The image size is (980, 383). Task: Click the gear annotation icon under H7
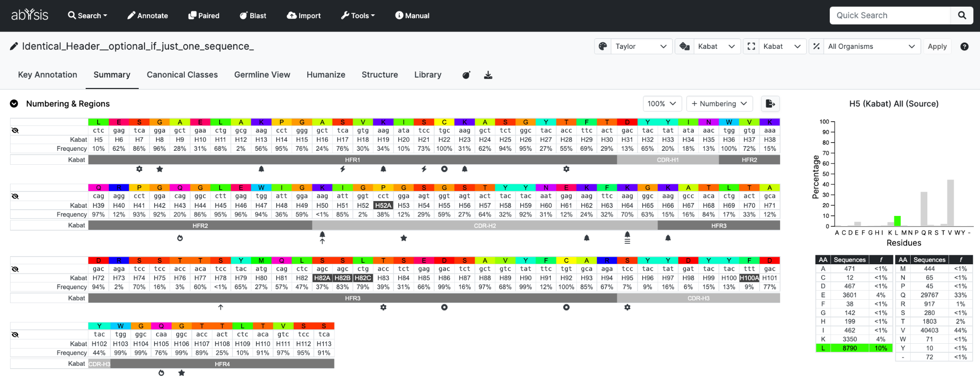tap(139, 169)
